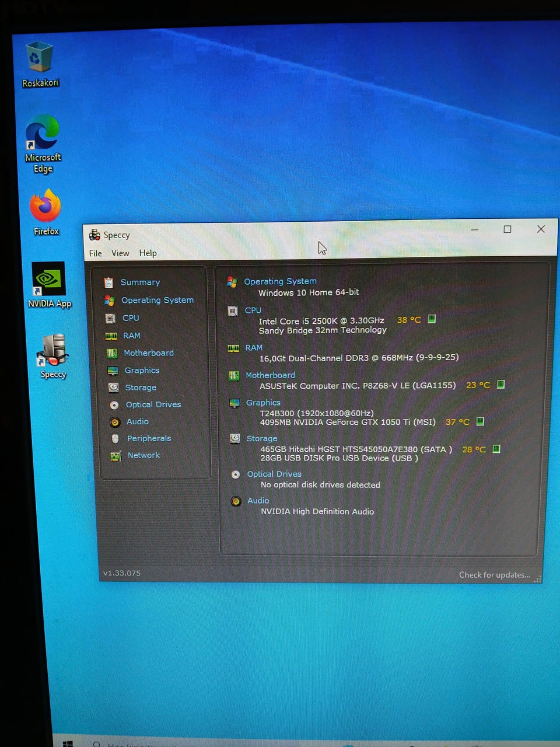The width and height of the screenshot is (560, 747).
Task: Click the Storage drive icon in sidebar
Action: pos(113,388)
